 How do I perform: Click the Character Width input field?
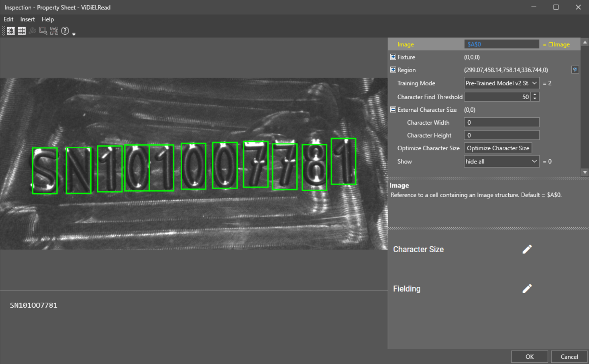tap(502, 122)
